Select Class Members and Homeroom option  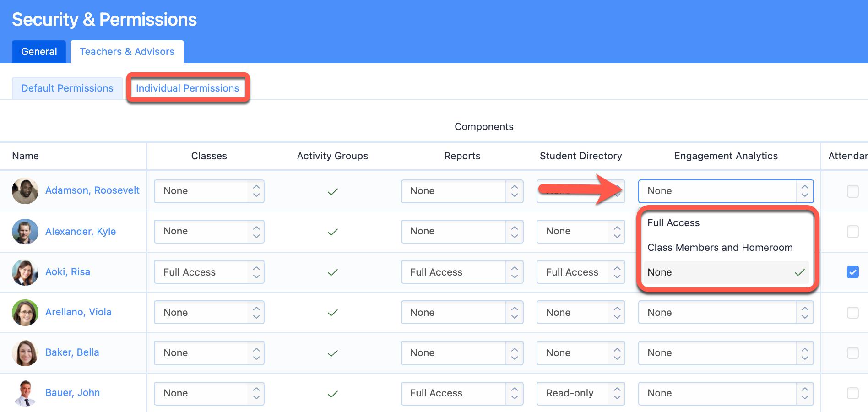(720, 248)
